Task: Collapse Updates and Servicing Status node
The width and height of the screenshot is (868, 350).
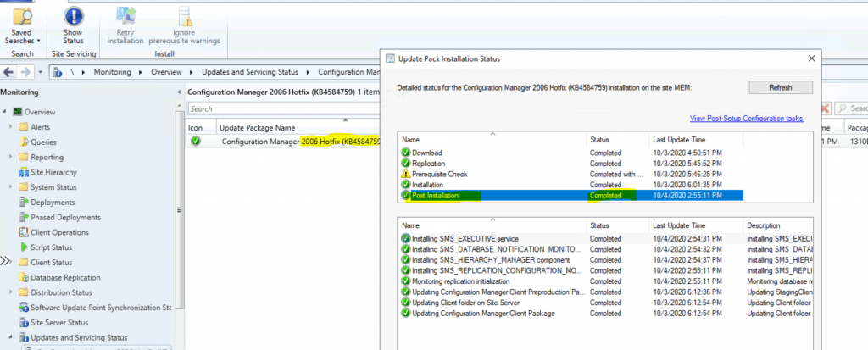Action: pos(10,337)
